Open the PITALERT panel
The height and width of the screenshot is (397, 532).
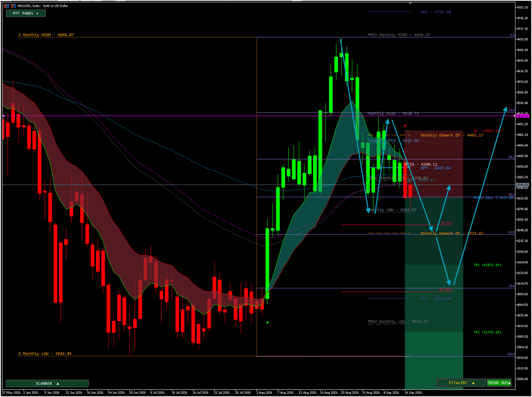coord(461,382)
